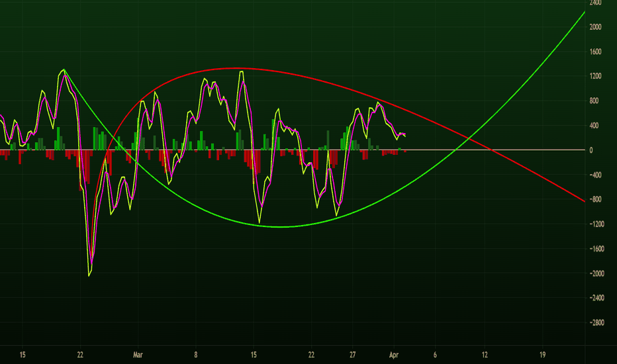Click the date label 19 on time axis
This screenshot has width=617, height=364.
tap(542, 355)
